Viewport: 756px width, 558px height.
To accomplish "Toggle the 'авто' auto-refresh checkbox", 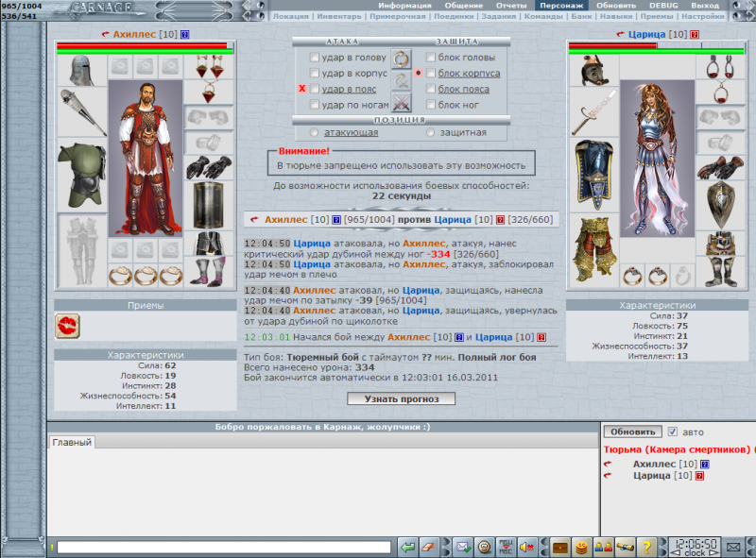I will [x=673, y=431].
